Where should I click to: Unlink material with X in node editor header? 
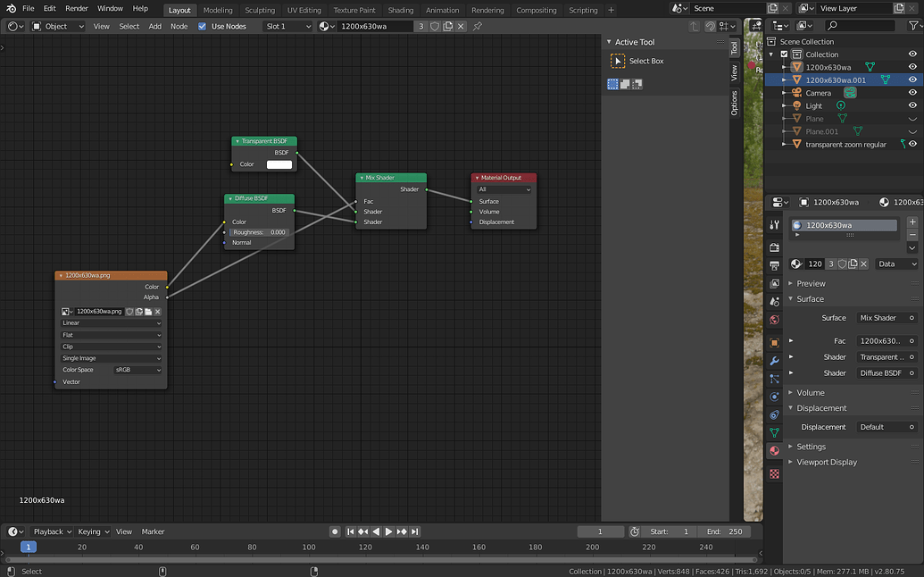pos(461,26)
